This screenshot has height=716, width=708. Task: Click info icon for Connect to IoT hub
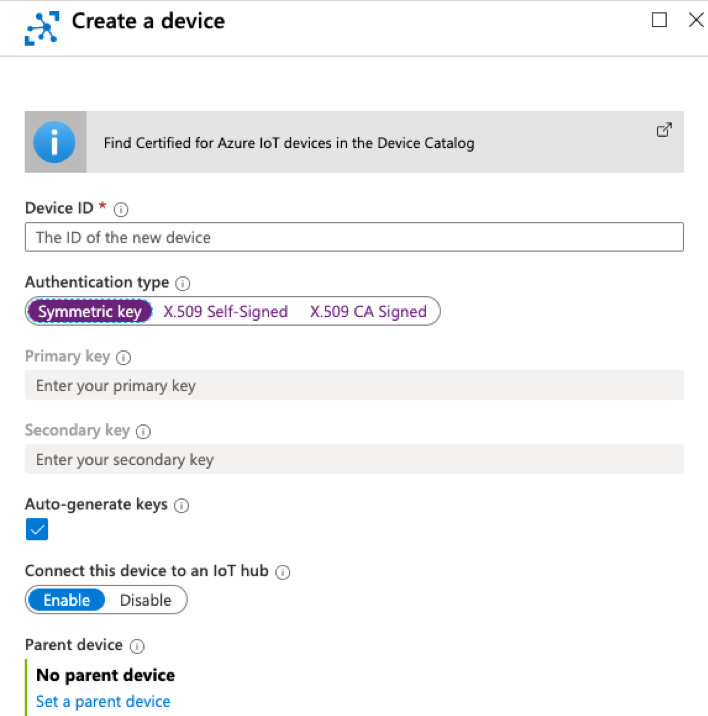pyautogui.click(x=283, y=572)
